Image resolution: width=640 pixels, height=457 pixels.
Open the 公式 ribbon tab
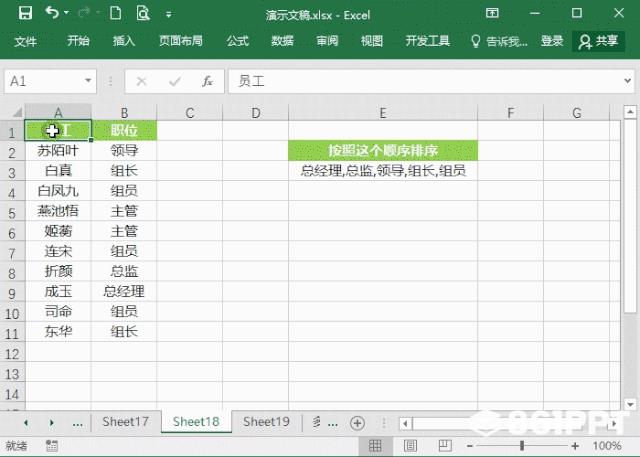click(x=238, y=41)
